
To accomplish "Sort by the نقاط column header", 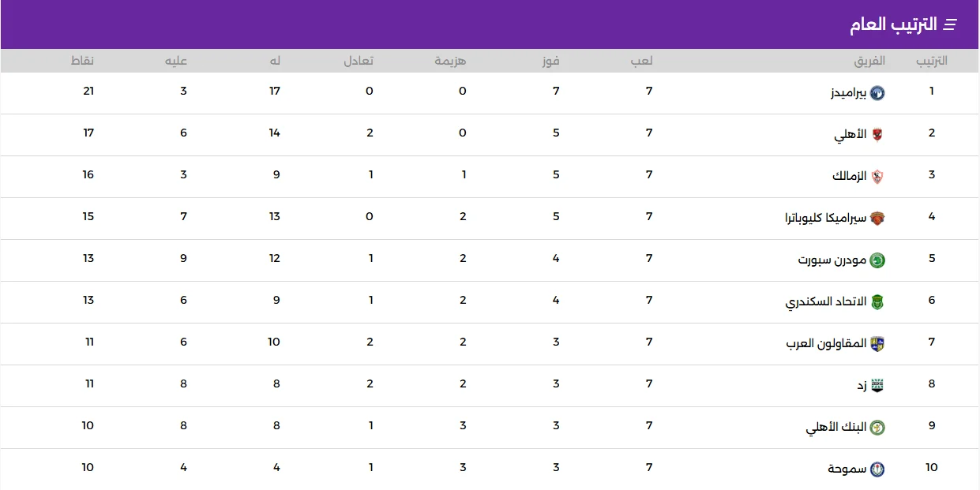I will (84, 61).
